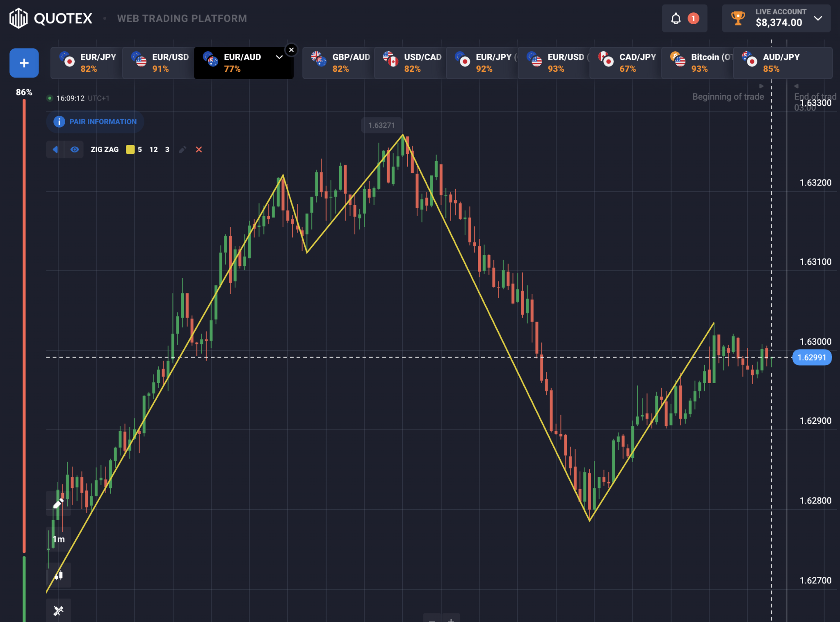The height and width of the screenshot is (622, 840).
Task: Close the EUR/AUD tab
Action: tap(291, 50)
